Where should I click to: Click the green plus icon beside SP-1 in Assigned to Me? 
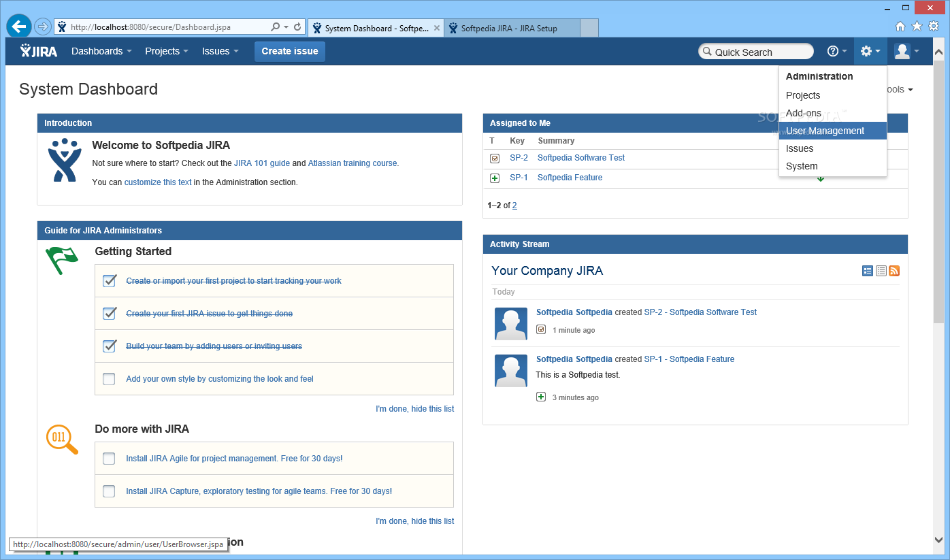495,178
